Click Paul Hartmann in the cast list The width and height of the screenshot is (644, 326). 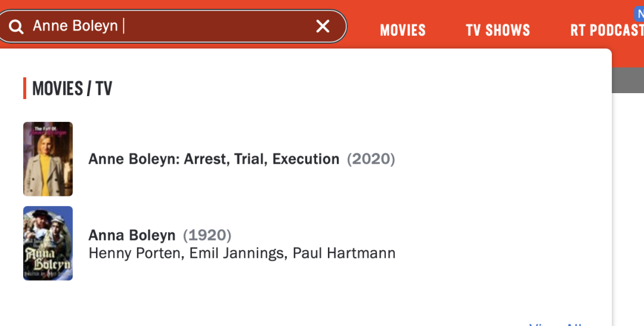[x=344, y=253]
